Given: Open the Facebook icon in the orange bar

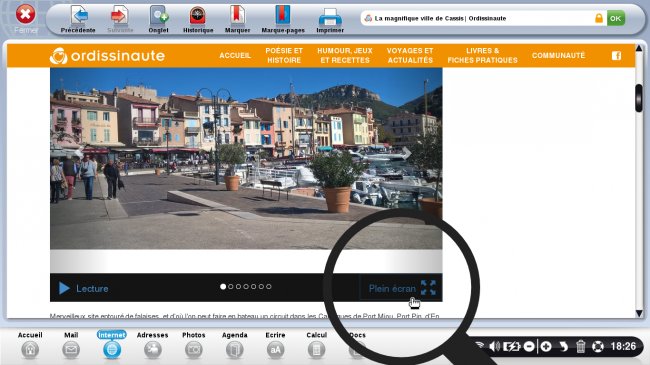Looking at the screenshot, I should click(x=616, y=56).
